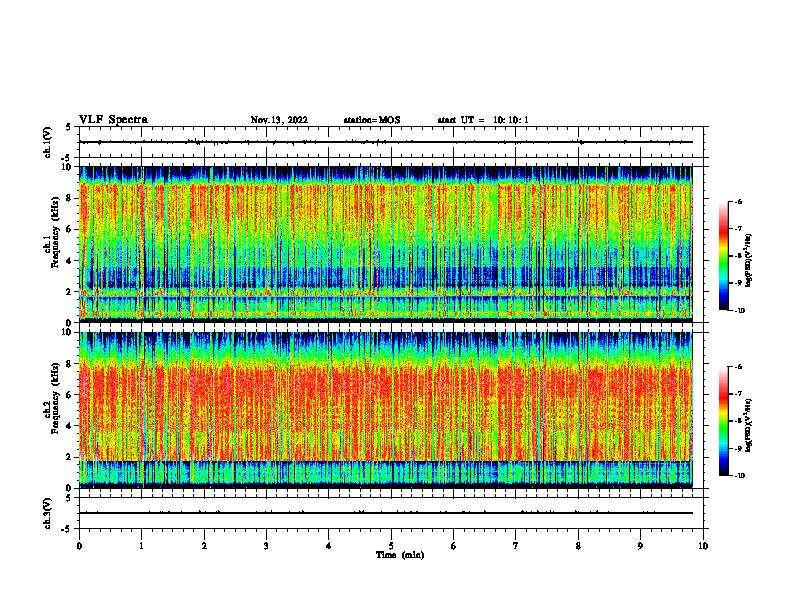Click the "-6" label on ch.1 color scale

738,202
